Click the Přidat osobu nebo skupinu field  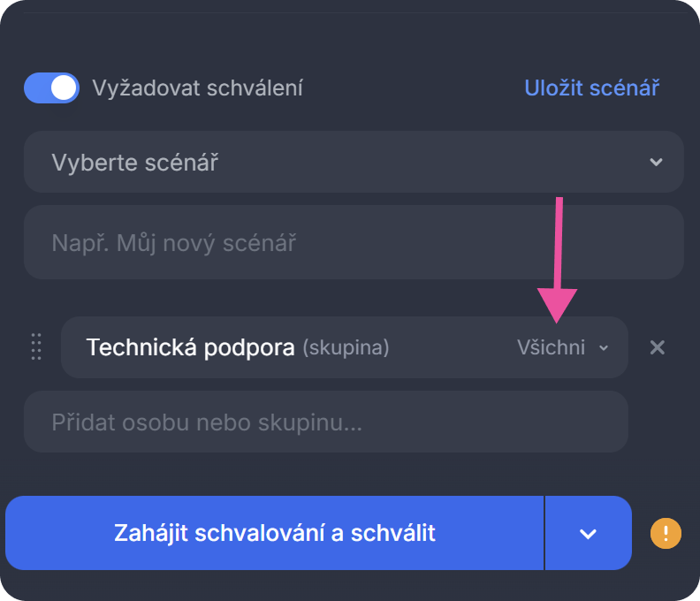325,422
